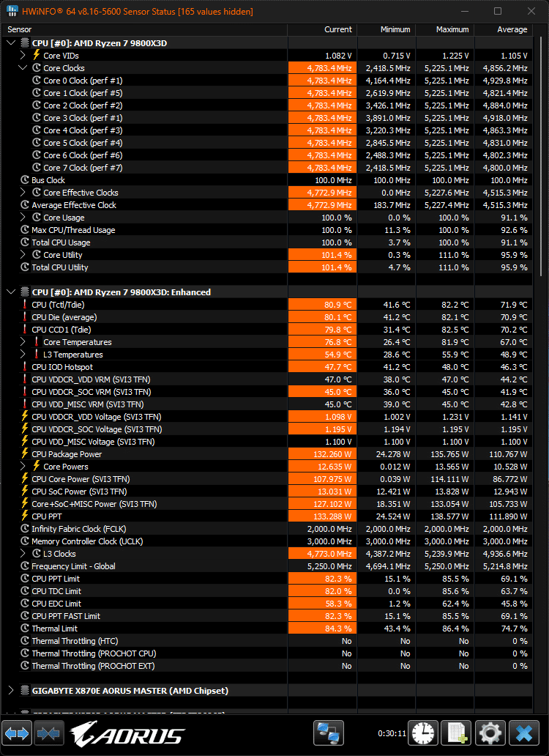Click the expand columns arrows button
The image size is (549, 756).
click(18, 733)
